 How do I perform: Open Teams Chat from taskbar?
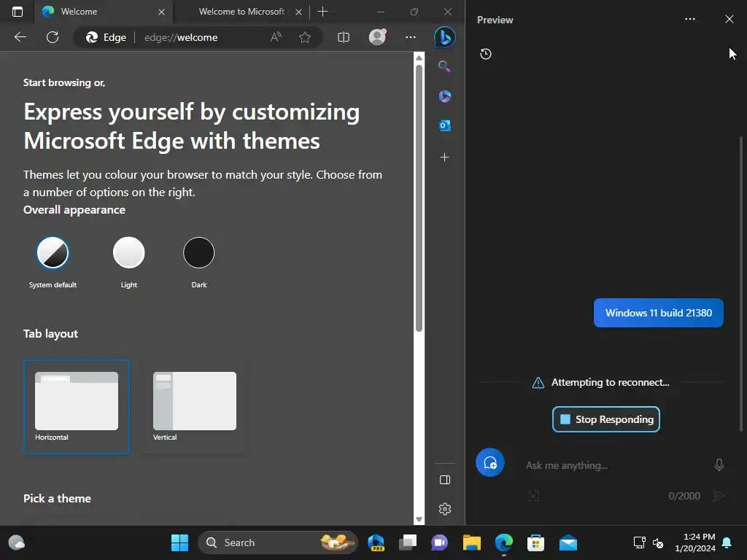click(440, 542)
